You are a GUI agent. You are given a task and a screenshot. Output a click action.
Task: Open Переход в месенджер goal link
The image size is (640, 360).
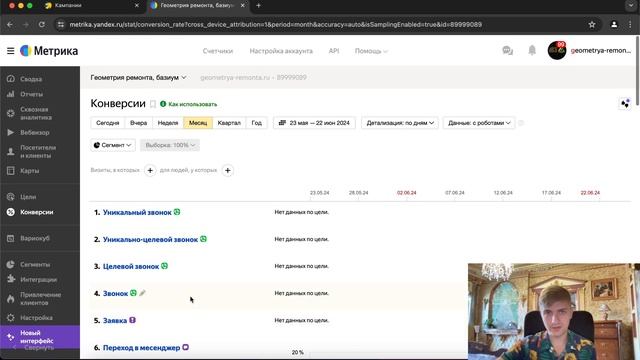tap(141, 347)
